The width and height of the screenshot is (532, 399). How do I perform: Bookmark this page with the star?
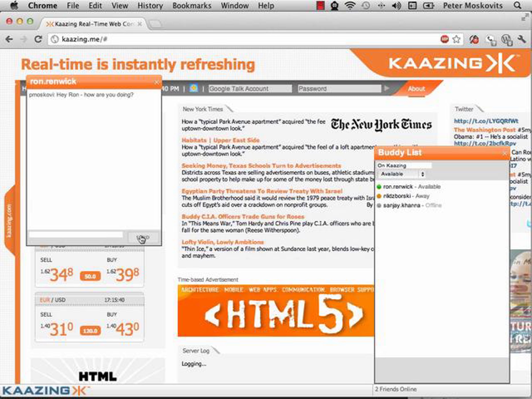click(x=456, y=39)
